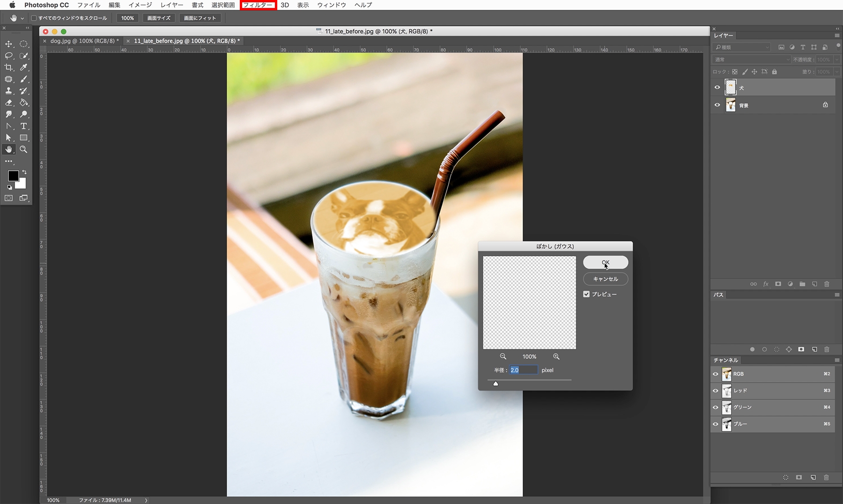
Task: Toggle visibility of the グリーン channel
Action: 716,408
